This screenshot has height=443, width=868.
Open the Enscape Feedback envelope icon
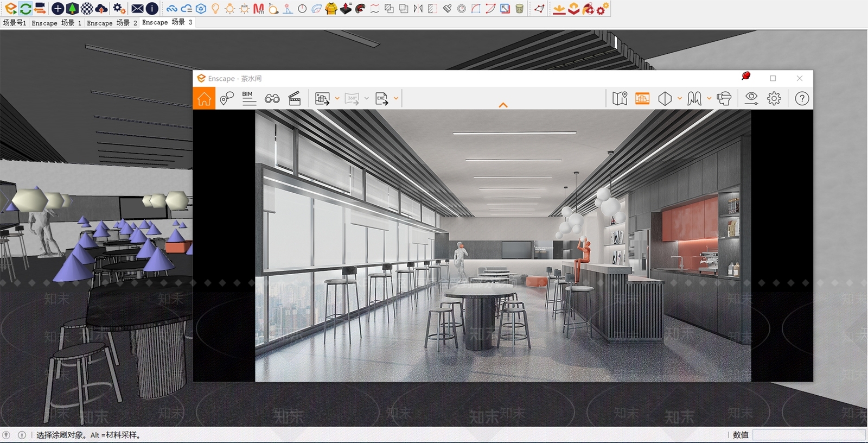pyautogui.click(x=138, y=8)
